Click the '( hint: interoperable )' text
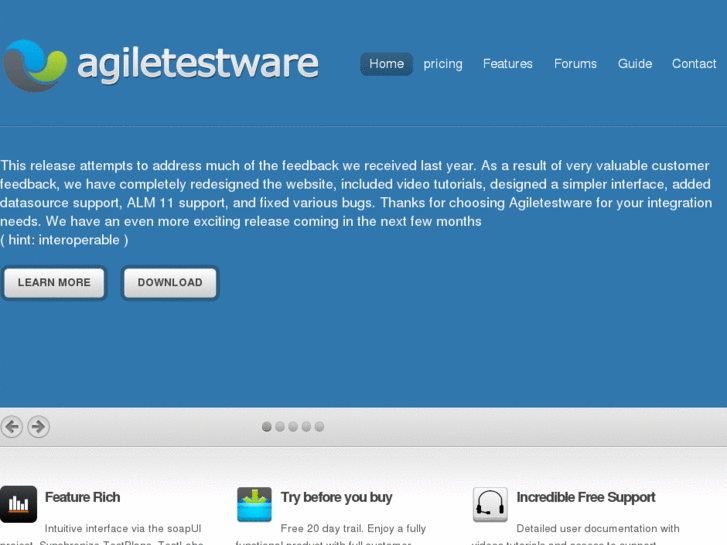 64,240
